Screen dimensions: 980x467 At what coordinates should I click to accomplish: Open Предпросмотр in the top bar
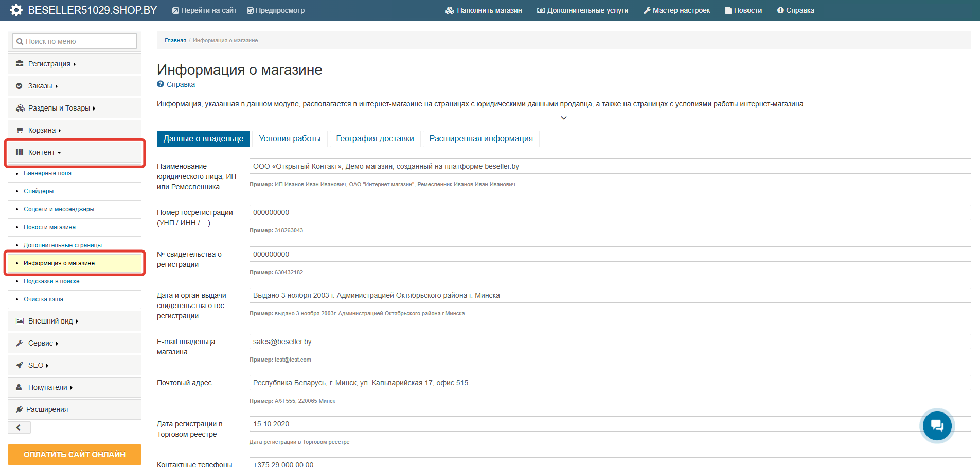coord(276,10)
